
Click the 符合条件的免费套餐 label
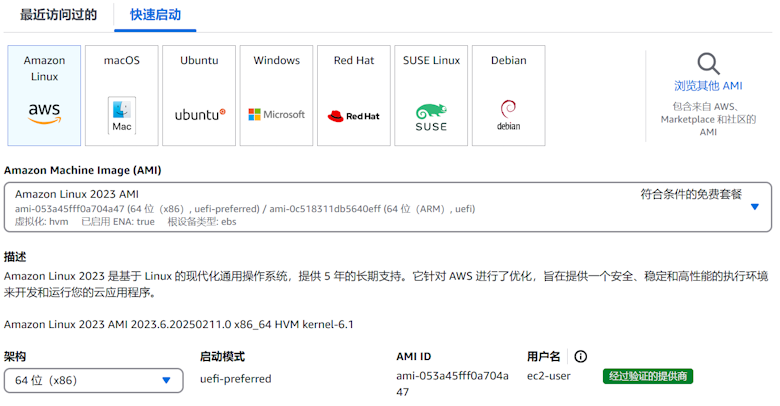[691, 194]
